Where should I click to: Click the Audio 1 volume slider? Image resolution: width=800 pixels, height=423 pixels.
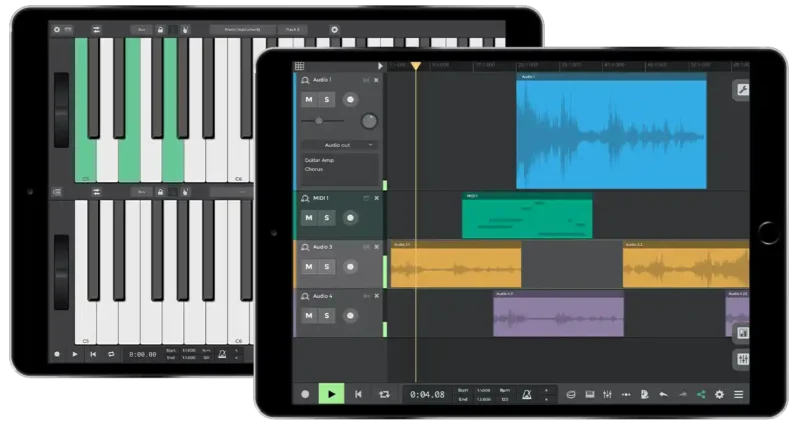[322, 121]
